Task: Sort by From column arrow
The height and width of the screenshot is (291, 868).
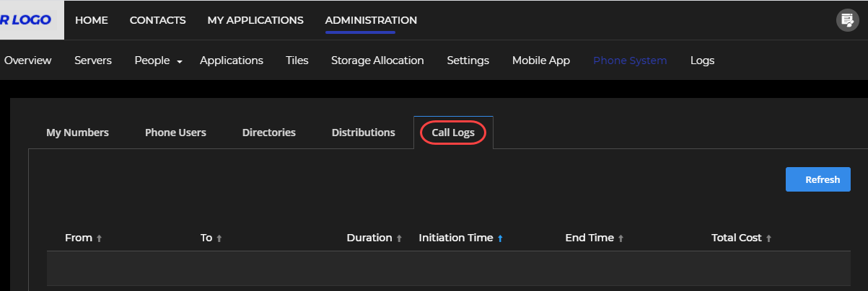Action: (100, 238)
